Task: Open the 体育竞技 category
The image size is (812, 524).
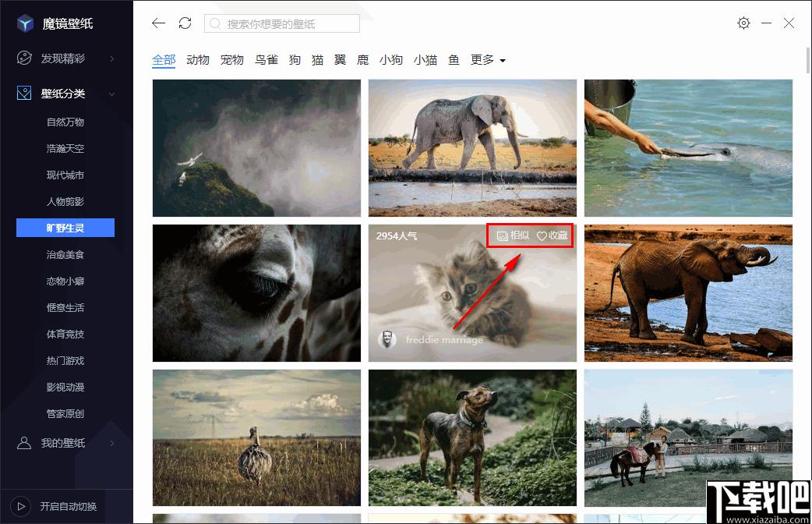Action: click(65, 335)
